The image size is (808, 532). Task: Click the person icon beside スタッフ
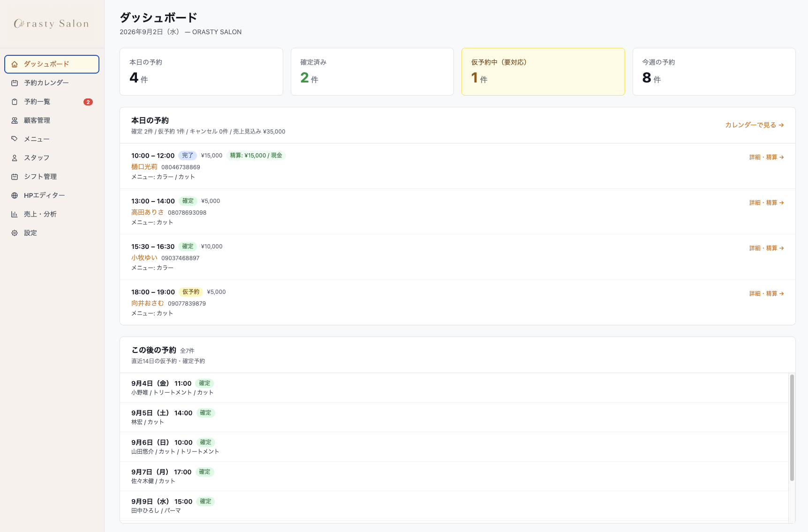point(15,158)
